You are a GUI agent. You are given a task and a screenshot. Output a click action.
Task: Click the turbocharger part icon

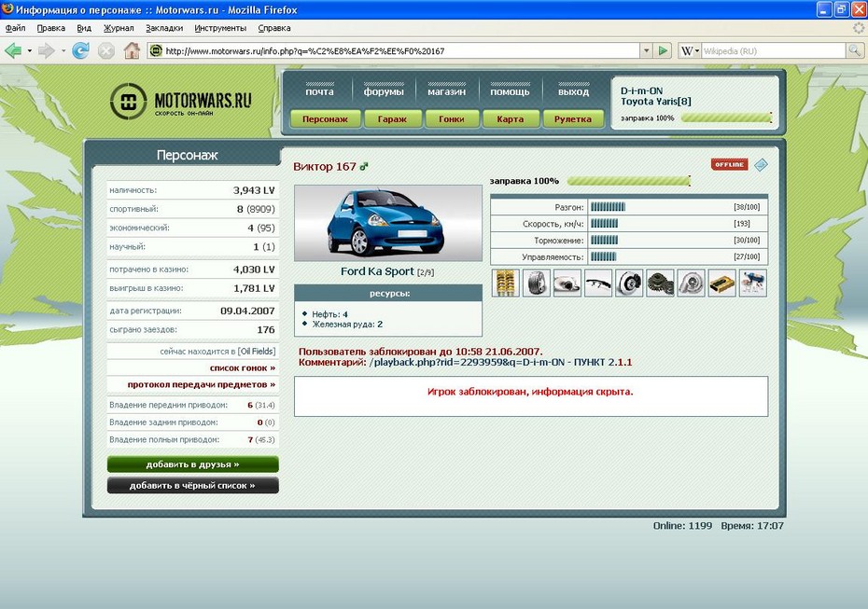(x=692, y=283)
